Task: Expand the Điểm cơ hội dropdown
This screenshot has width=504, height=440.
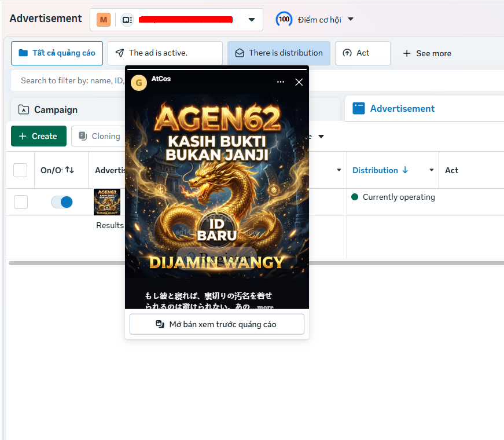Action: coord(351,19)
